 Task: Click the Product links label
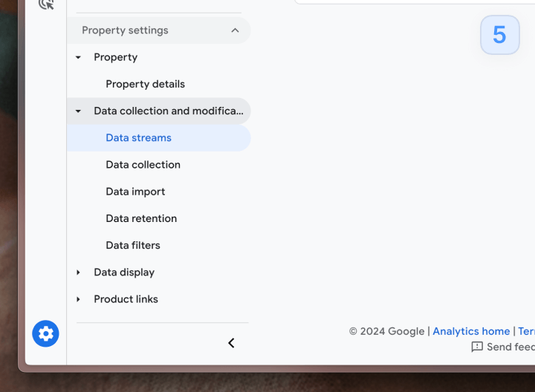(x=126, y=299)
